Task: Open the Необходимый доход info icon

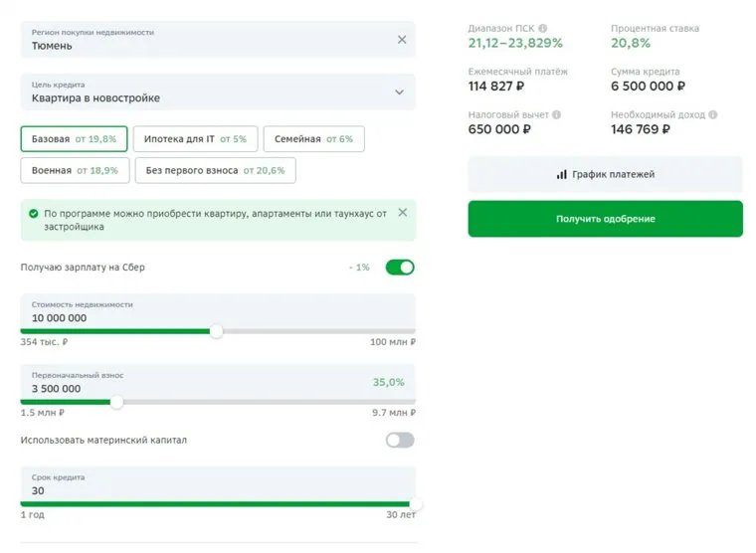Action: [713, 115]
